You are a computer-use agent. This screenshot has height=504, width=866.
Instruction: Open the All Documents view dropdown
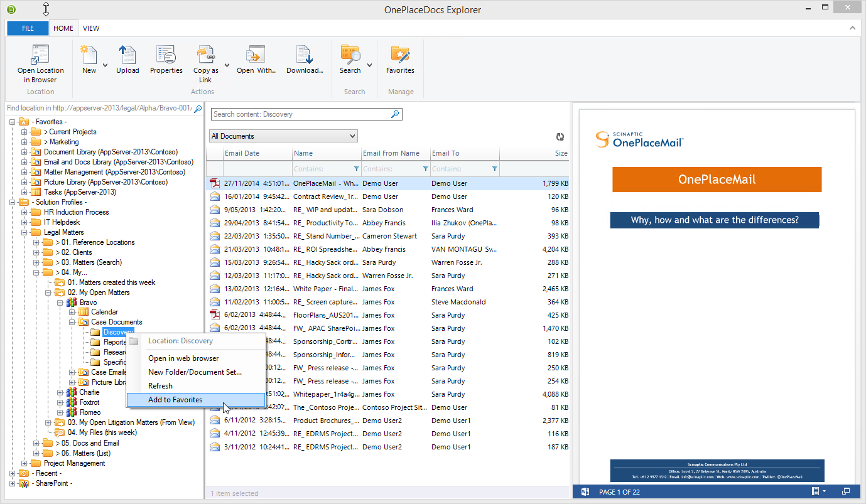(x=283, y=136)
